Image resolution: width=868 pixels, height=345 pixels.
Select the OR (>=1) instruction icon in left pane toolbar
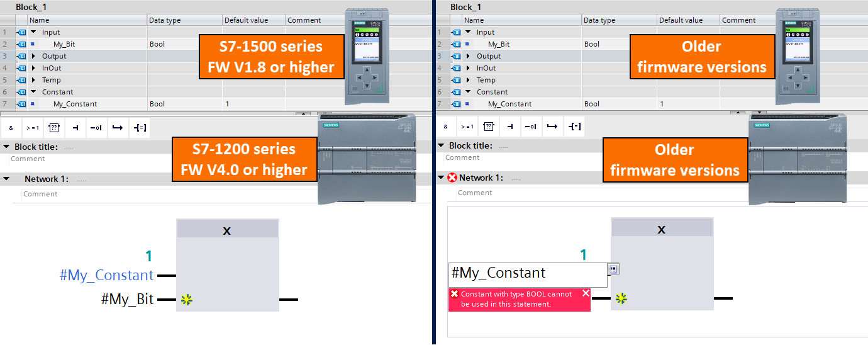click(x=33, y=127)
